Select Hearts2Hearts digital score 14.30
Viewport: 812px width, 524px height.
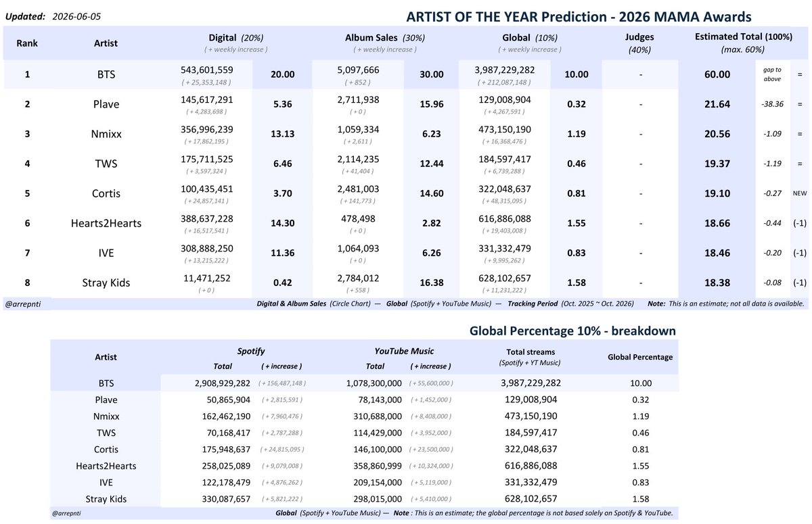pos(281,223)
